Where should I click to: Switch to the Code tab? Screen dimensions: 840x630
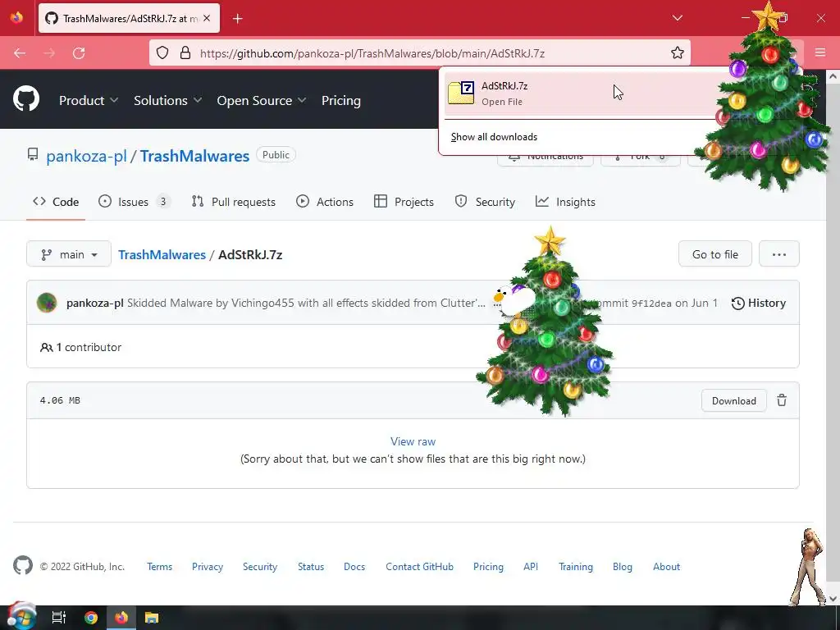point(56,202)
